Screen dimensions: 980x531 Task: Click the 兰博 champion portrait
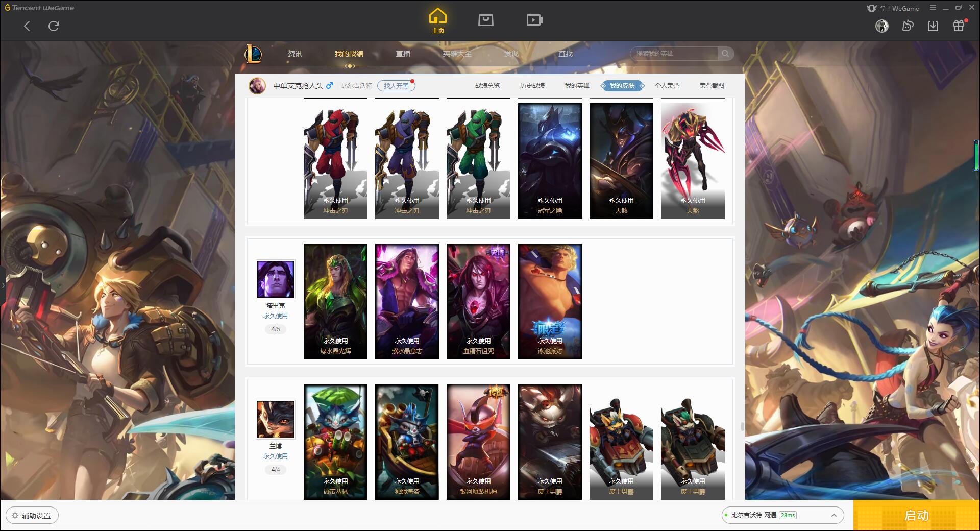point(276,420)
